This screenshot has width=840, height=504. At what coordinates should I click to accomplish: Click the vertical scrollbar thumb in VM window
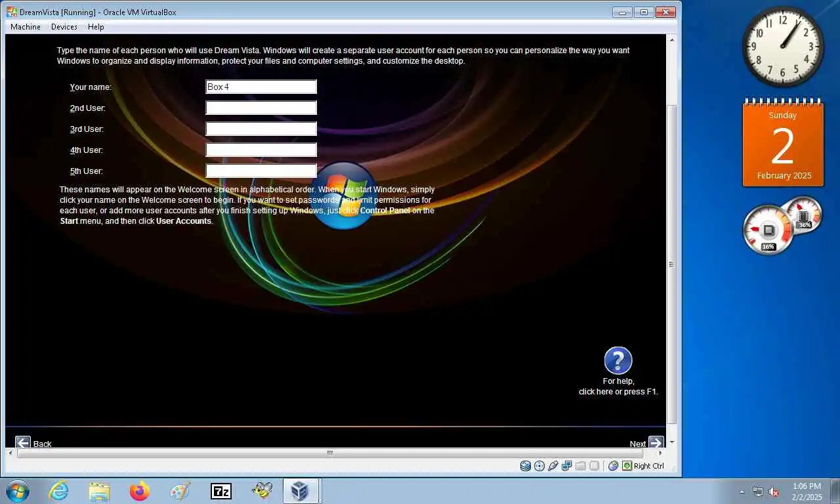pos(671,264)
